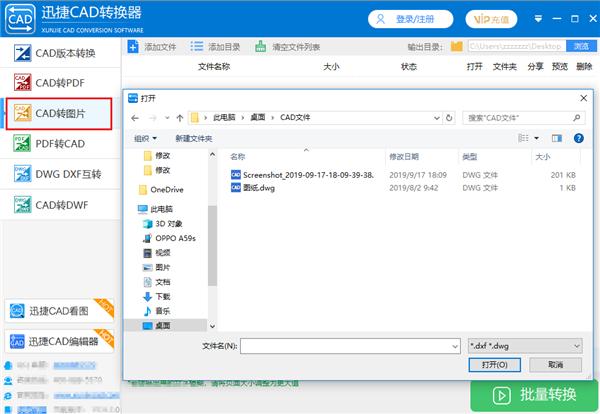This screenshot has height=414, width=600.
Task: Open 视频 folder in navigation tree
Action: click(157, 253)
